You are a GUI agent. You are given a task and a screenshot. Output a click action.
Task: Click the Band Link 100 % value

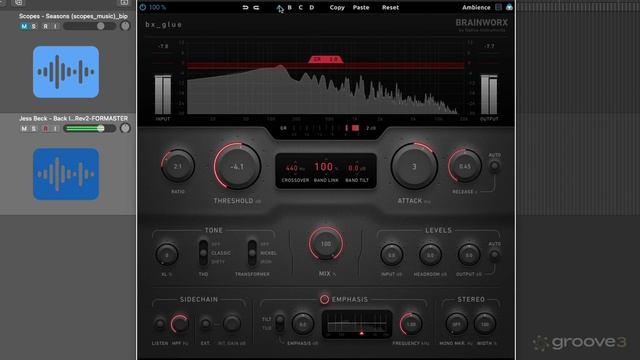pos(326,167)
